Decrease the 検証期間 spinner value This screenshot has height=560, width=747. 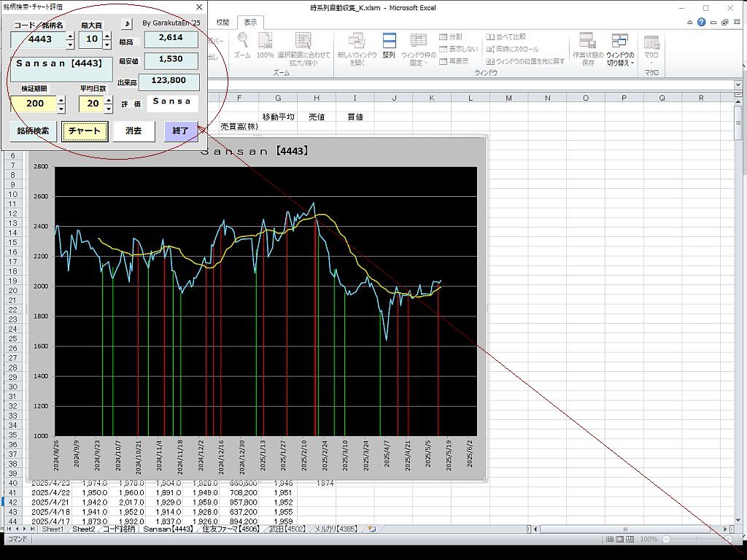[x=61, y=109]
